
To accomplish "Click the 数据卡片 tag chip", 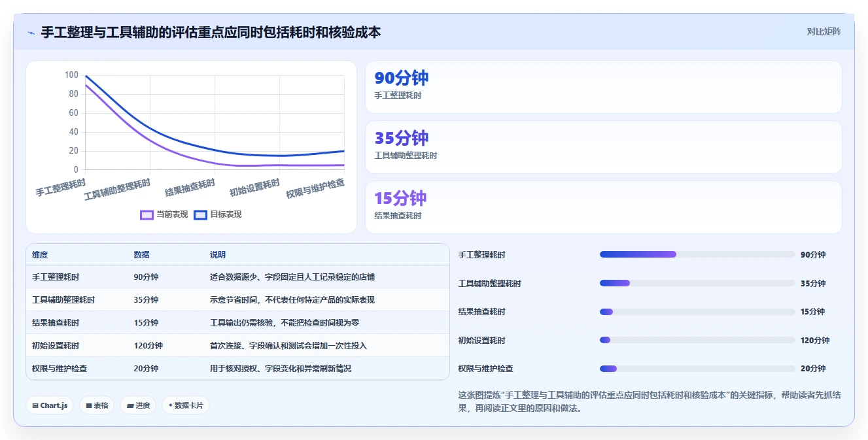I will [x=186, y=405].
